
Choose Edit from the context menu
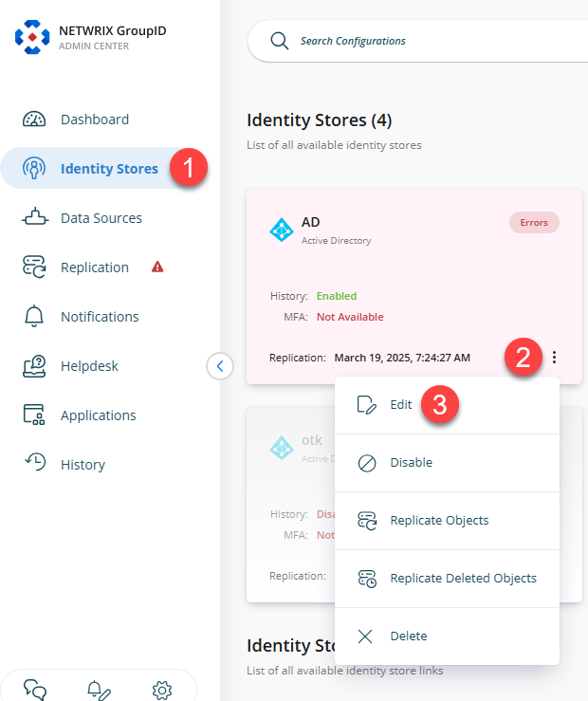[x=447, y=405]
